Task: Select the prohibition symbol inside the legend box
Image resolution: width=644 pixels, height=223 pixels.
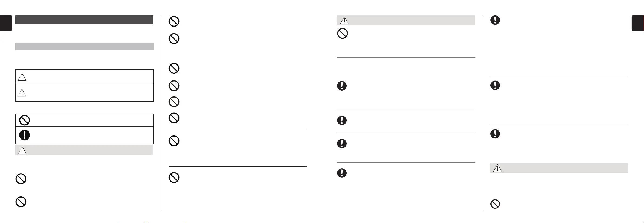Action: click(25, 120)
